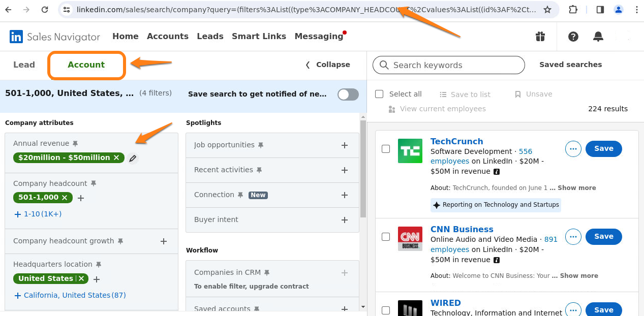This screenshot has height=316, width=644.
Task: Click the browser reload icon
Action: pyautogui.click(x=45, y=10)
